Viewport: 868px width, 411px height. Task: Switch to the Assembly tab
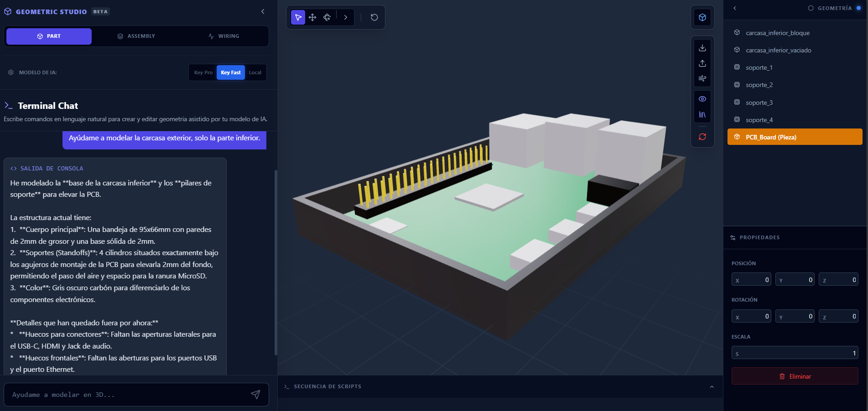pyautogui.click(x=136, y=36)
